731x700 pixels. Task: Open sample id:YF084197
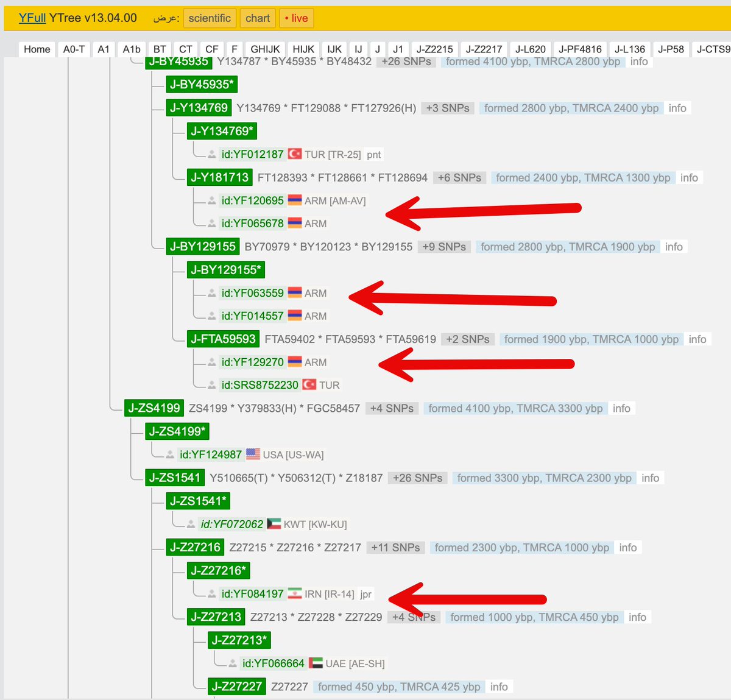[x=253, y=593]
